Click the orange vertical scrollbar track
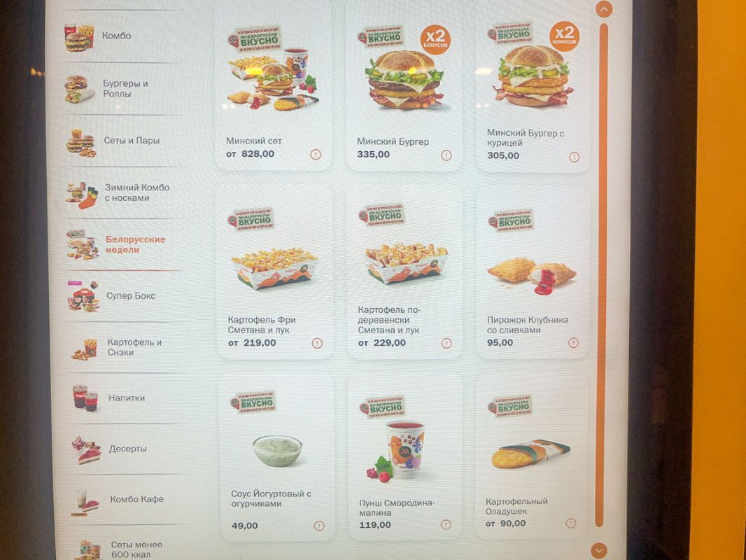 tap(603, 275)
